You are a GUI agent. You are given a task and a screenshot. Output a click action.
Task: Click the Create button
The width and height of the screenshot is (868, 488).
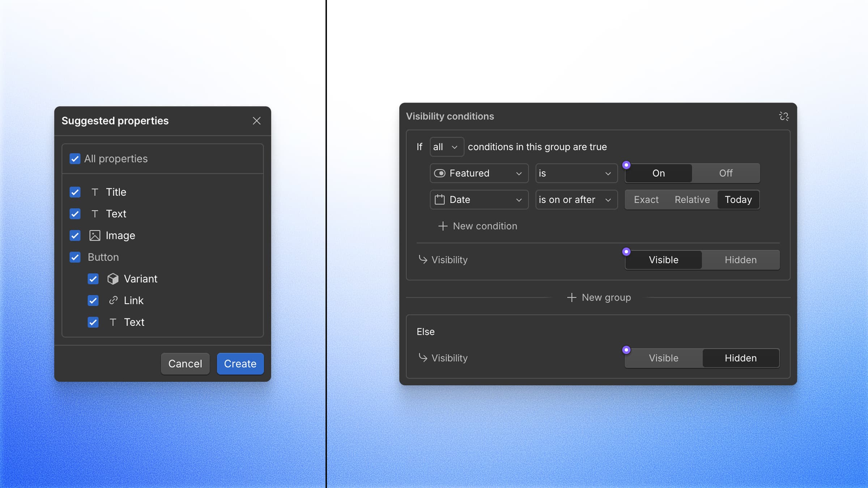pyautogui.click(x=240, y=364)
